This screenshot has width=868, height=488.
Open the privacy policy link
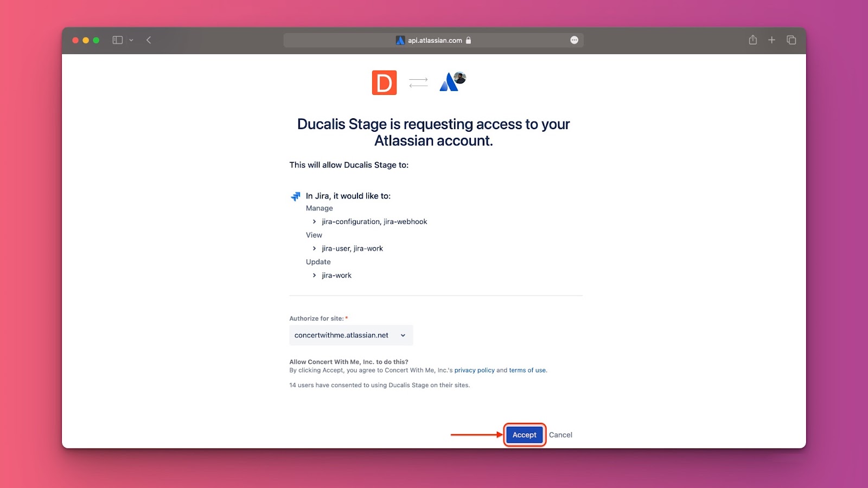tap(475, 370)
